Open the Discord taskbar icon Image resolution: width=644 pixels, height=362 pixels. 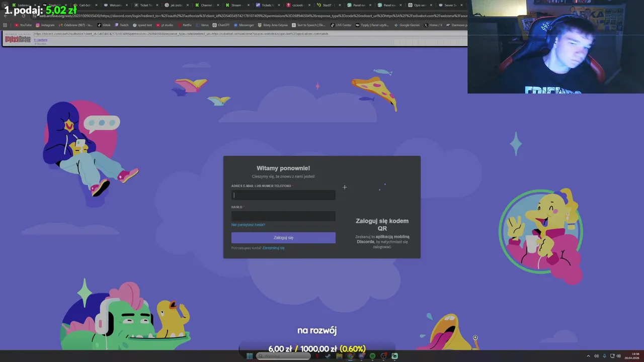coord(361,356)
